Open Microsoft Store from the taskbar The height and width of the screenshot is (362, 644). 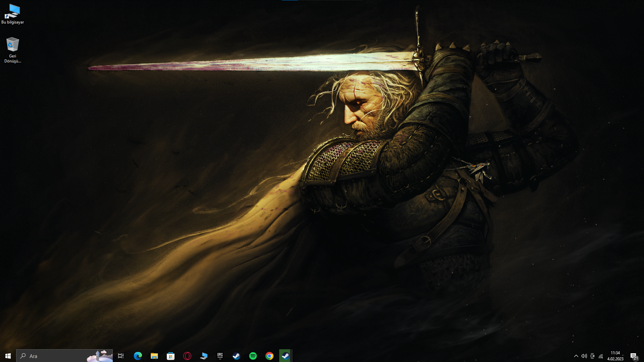(x=170, y=356)
